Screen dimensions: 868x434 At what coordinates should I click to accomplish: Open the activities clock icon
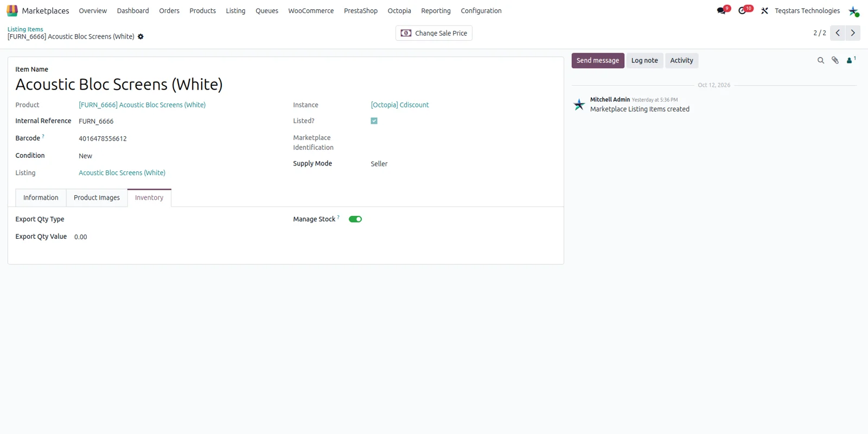click(743, 11)
